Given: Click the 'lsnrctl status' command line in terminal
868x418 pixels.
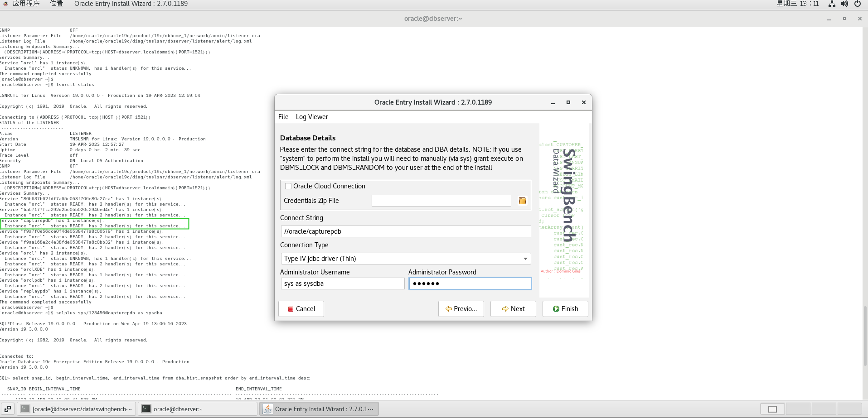Looking at the screenshot, I should tap(47, 85).
